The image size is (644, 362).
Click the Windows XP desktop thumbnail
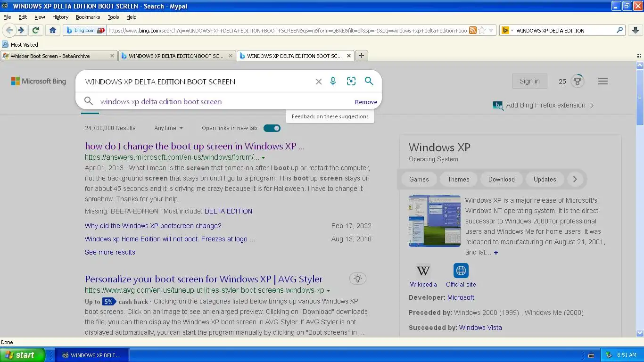(435, 221)
